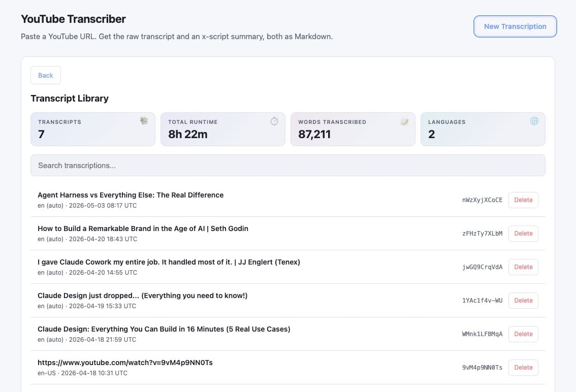Click the date 2026-04-20 18:43 UTC
This screenshot has width=576, height=392.
tap(103, 239)
